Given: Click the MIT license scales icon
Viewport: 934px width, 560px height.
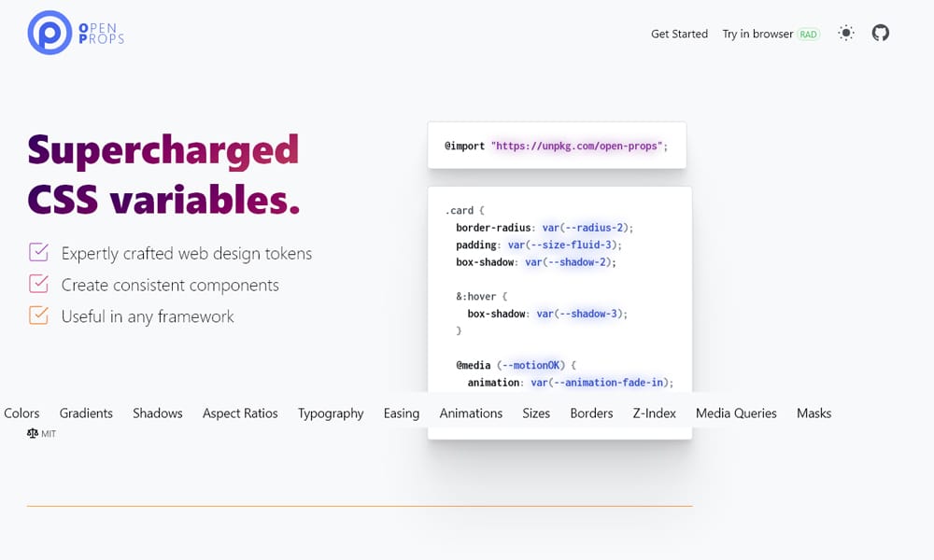Looking at the screenshot, I should [x=32, y=433].
